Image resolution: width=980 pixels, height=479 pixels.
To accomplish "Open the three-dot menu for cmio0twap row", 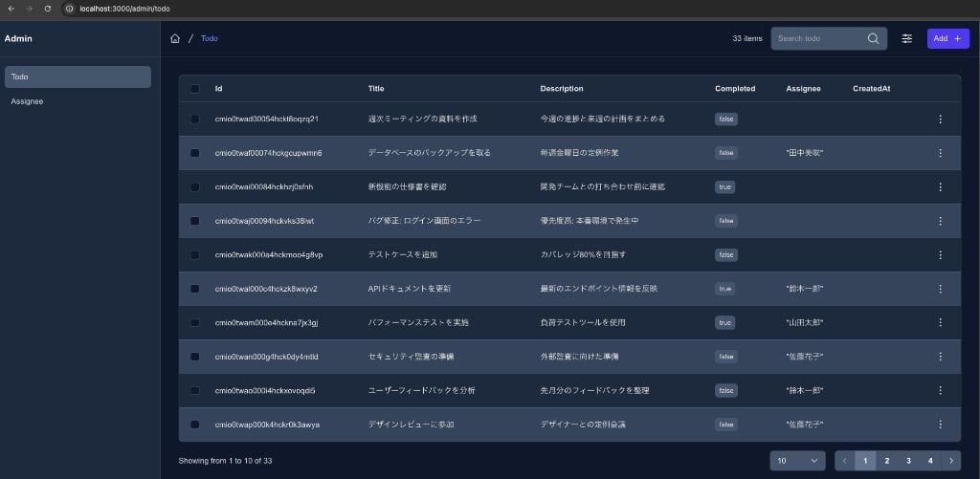I will coord(940,425).
